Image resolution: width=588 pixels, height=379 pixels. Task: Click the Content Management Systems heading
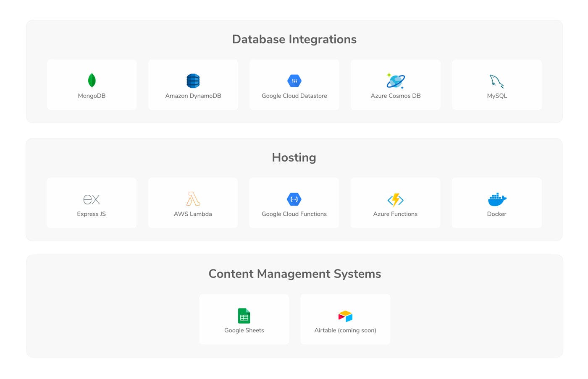[294, 274]
